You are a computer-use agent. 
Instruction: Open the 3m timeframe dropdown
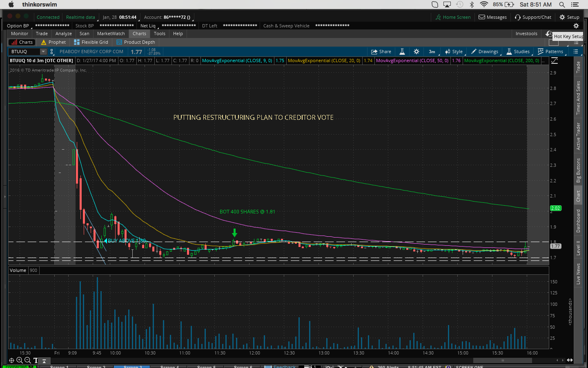(x=432, y=52)
